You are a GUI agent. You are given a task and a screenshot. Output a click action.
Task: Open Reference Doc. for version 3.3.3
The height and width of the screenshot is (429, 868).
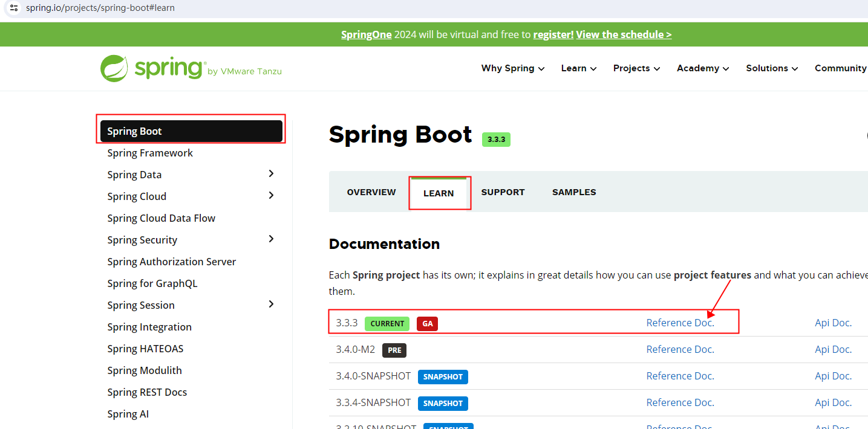[x=680, y=323]
